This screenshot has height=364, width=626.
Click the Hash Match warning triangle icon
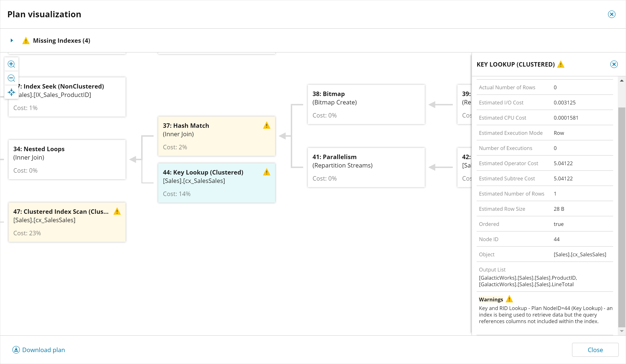click(x=266, y=125)
